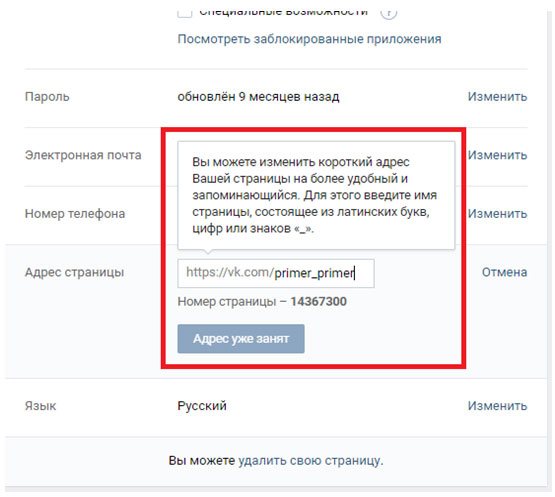This screenshot has width=555, height=497.
Task: Click the Адрес страницы row label
Action: tap(74, 272)
